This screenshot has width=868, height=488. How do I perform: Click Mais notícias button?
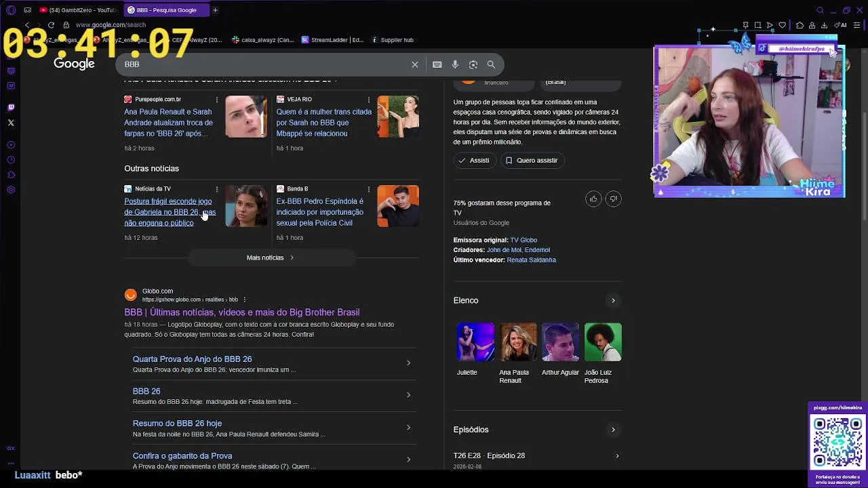click(271, 258)
